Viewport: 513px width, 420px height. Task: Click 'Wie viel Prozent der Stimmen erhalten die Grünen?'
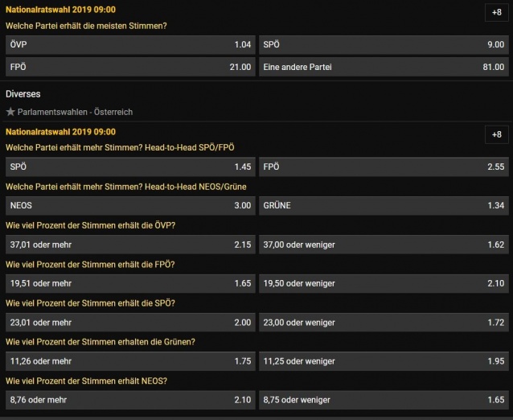[x=101, y=342]
